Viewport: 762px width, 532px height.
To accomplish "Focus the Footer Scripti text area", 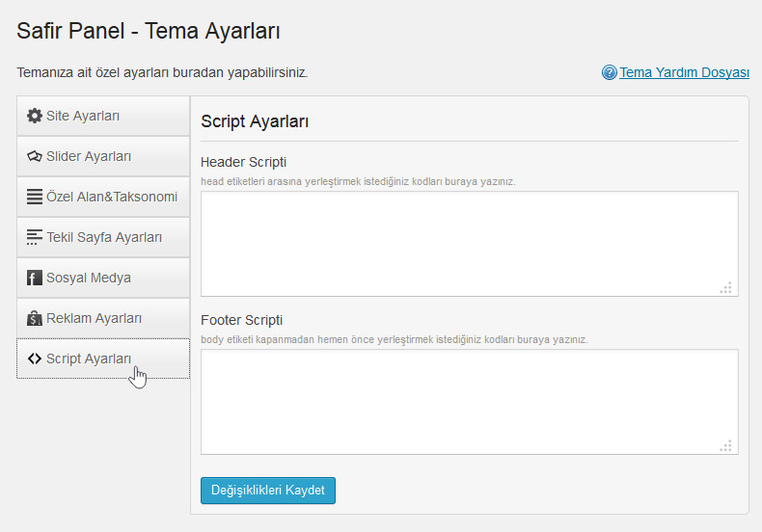I will coord(470,402).
